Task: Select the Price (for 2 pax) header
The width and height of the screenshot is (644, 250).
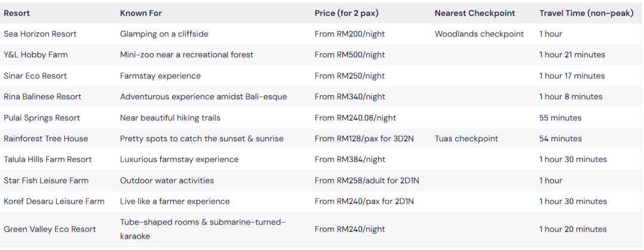Action: pyautogui.click(x=346, y=13)
